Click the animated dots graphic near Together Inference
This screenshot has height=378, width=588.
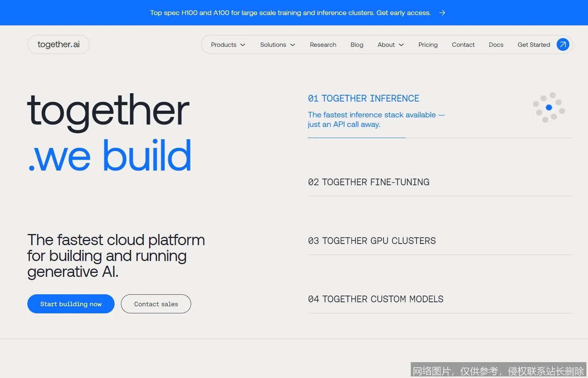[549, 107]
